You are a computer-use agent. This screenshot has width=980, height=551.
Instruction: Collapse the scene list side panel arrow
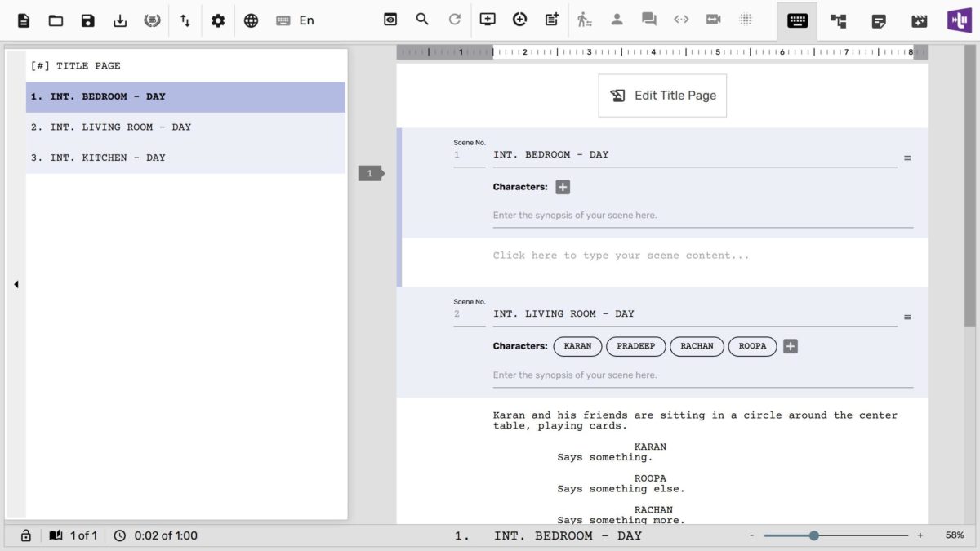coord(16,284)
